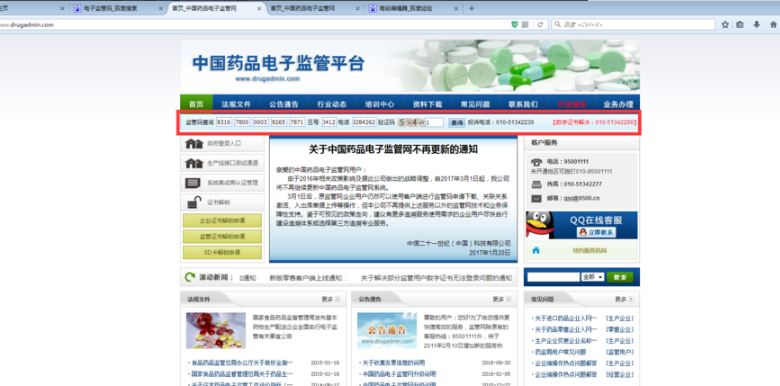
Task: Click the search magnifier in browser search box
Action: (x=558, y=24)
